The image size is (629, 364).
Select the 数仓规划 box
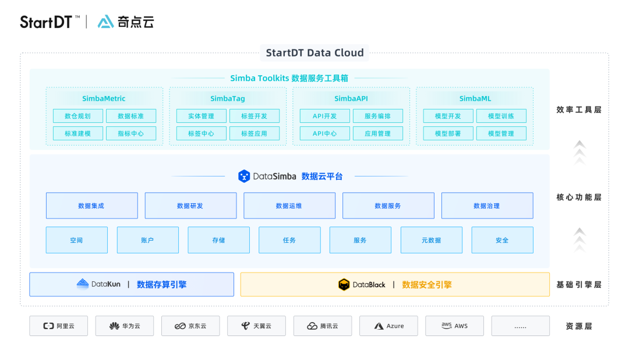[x=78, y=116]
